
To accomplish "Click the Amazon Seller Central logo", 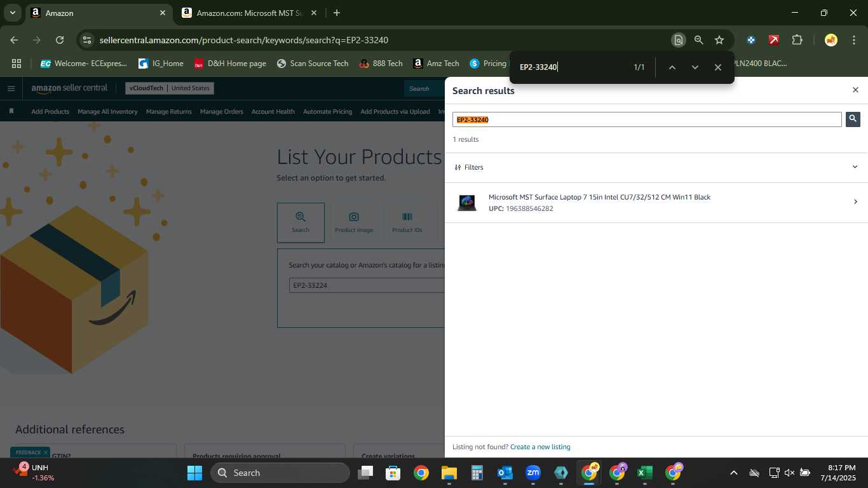I will (x=69, y=88).
